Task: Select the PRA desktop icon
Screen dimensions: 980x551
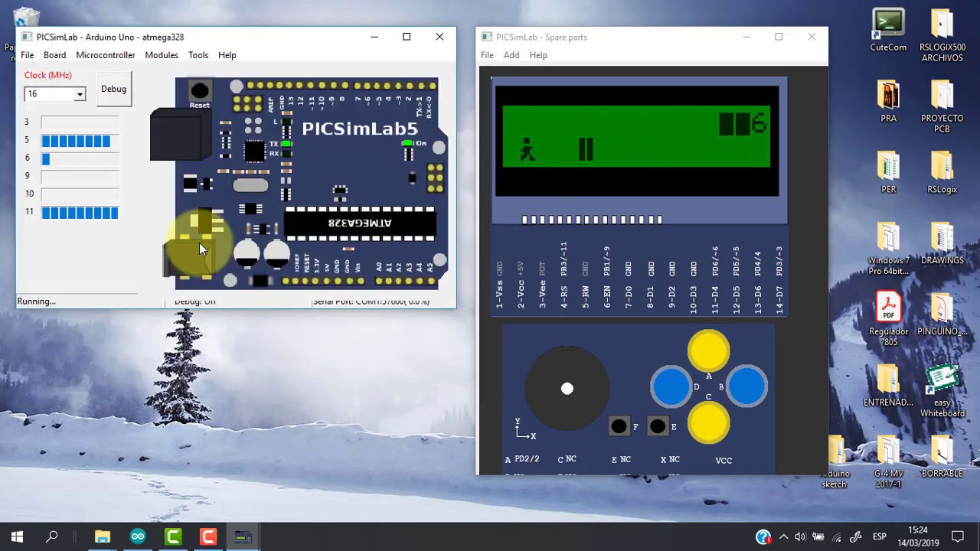Action: [888, 101]
